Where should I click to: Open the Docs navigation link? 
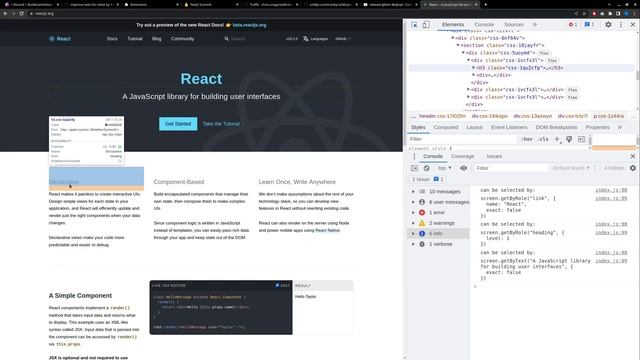point(112,39)
